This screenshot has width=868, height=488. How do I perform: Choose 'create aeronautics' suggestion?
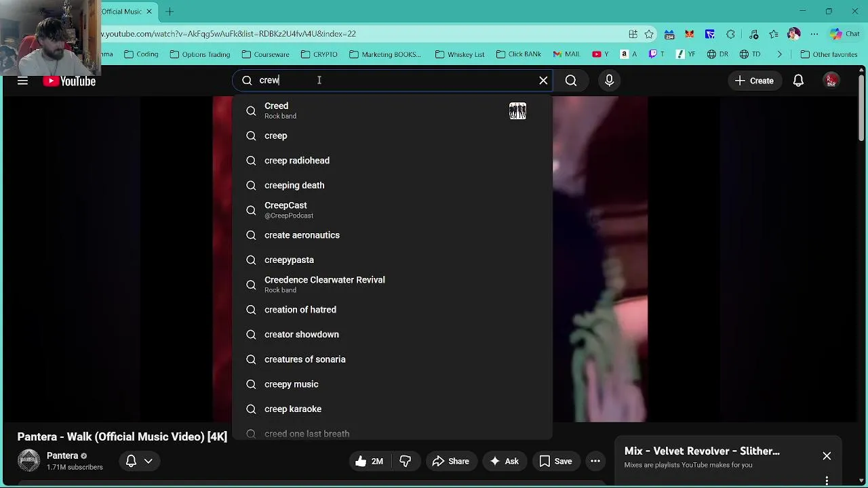coord(393,235)
